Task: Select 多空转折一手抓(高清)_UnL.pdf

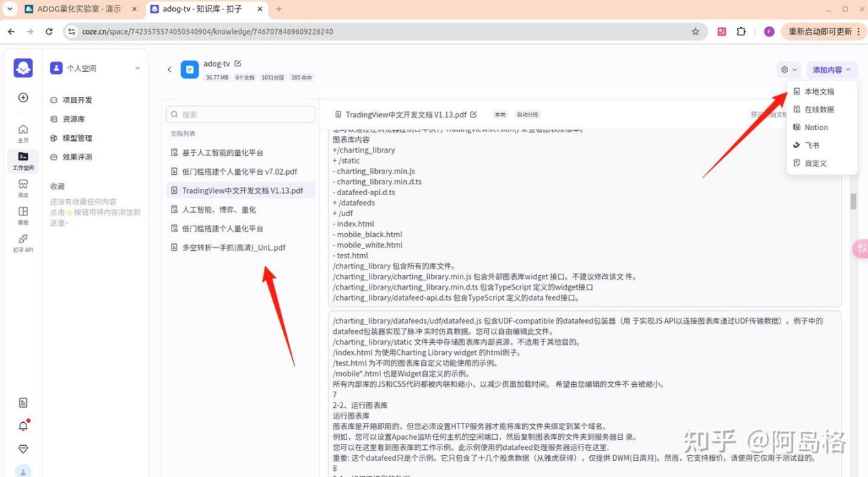Action: 241,247
